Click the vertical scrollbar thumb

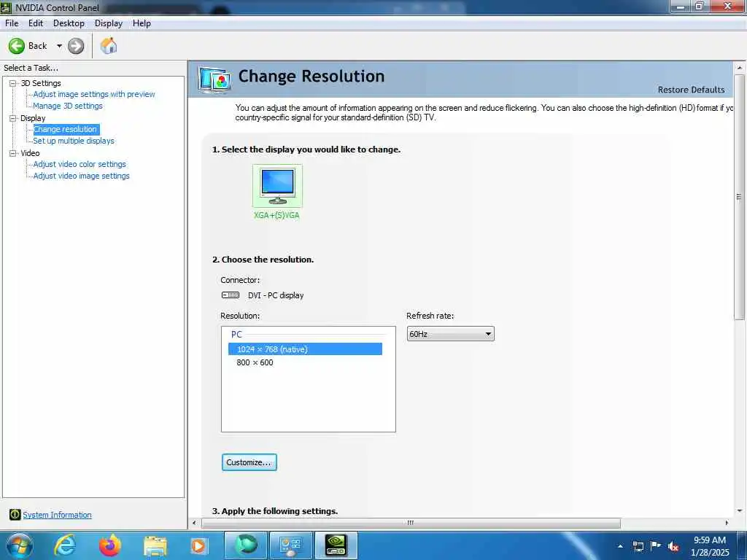pos(739,197)
